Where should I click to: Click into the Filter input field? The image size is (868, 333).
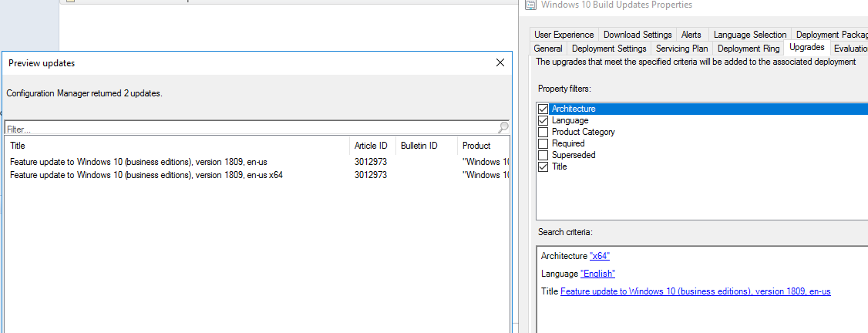[252, 129]
